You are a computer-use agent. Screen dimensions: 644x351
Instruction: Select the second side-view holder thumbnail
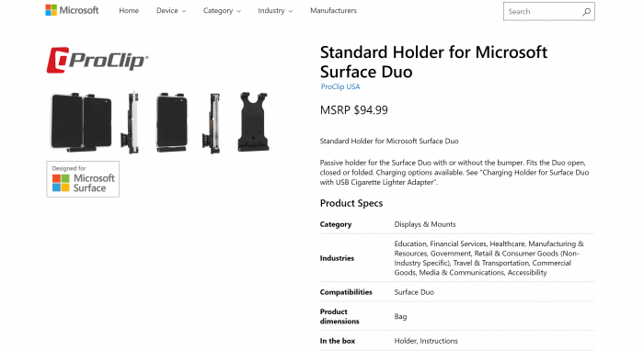click(x=211, y=123)
